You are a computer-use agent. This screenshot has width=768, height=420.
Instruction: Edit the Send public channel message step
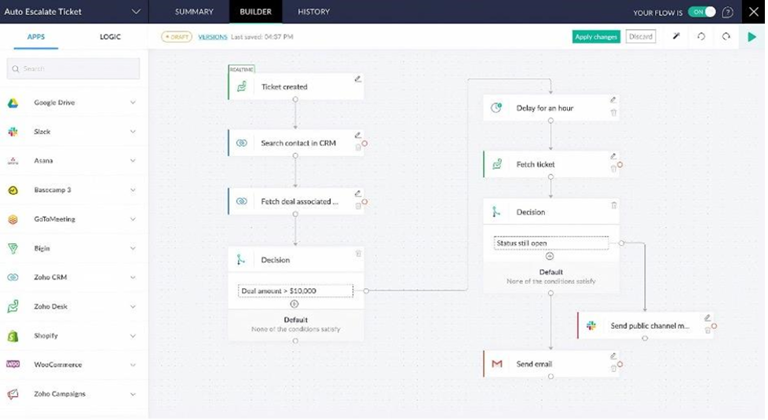click(707, 318)
